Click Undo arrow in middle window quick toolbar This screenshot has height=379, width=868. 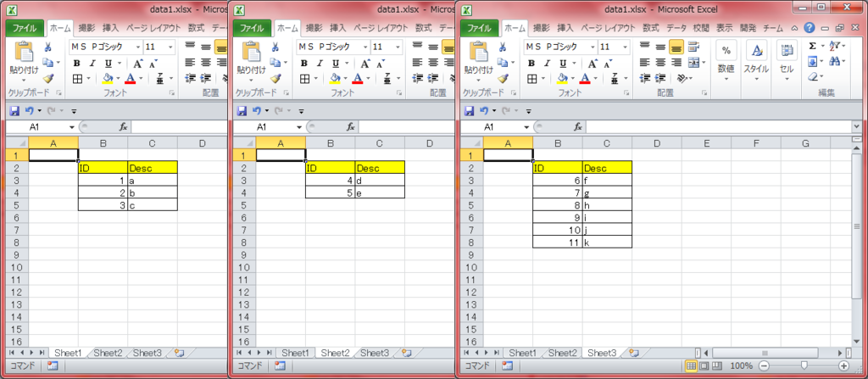(x=257, y=111)
